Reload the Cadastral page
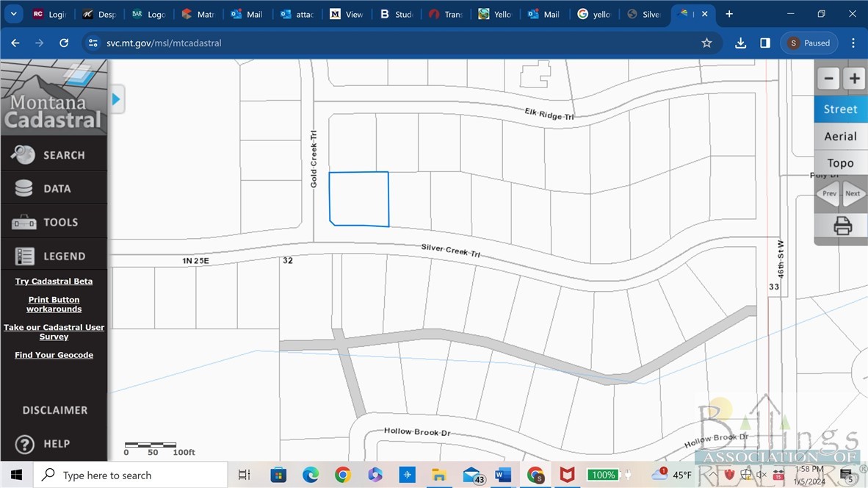 click(64, 43)
